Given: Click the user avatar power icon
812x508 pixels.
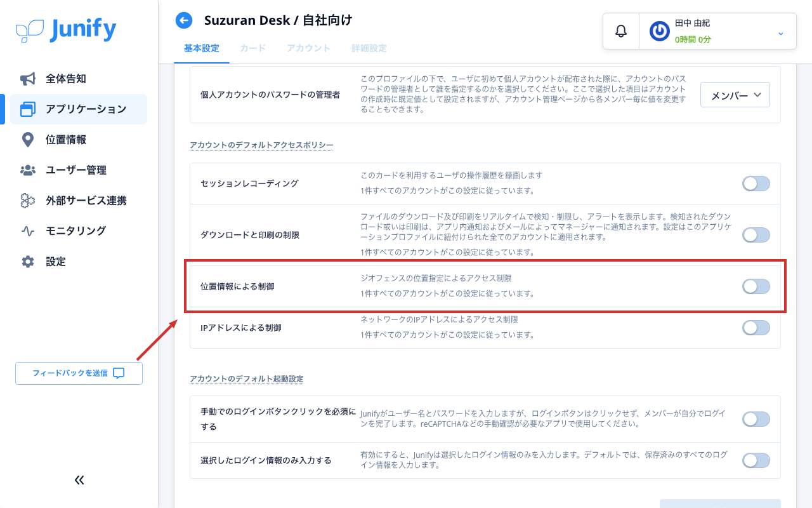Looking at the screenshot, I should pos(659,31).
